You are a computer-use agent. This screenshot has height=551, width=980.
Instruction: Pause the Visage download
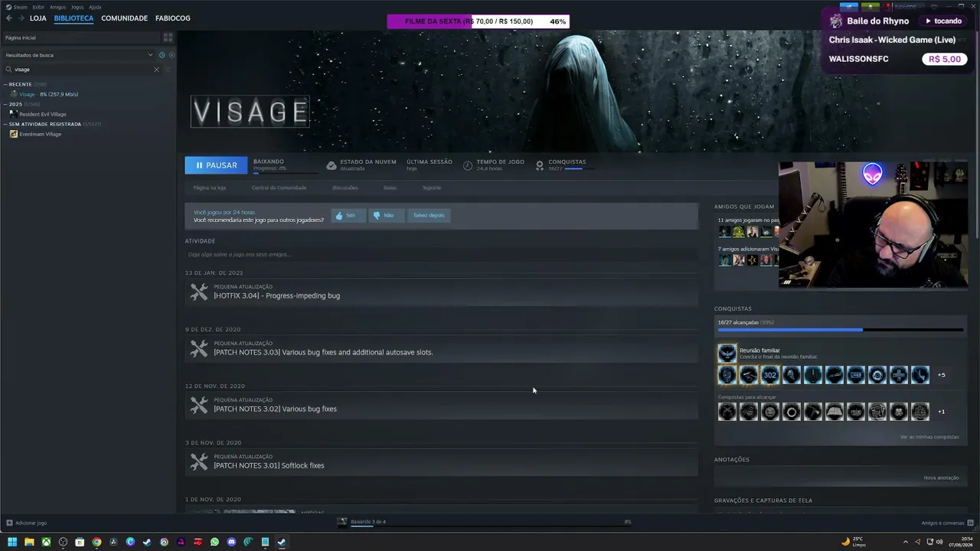[216, 165]
